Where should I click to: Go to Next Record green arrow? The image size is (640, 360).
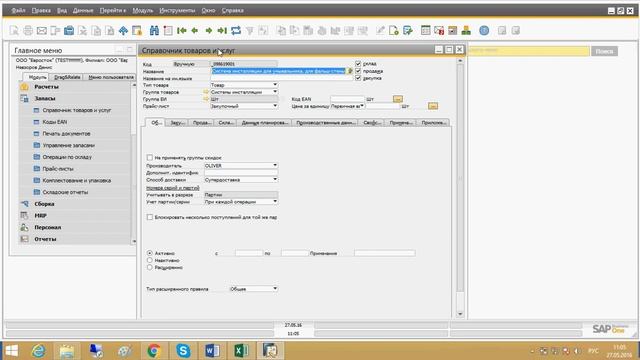(x=209, y=31)
